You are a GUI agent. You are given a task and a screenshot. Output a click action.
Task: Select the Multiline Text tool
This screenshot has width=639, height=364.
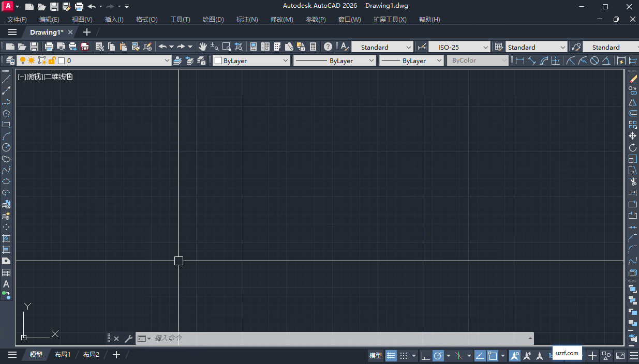tap(6, 284)
